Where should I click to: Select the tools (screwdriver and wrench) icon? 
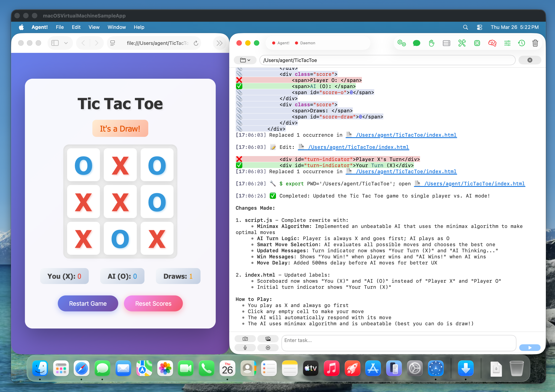462,43
